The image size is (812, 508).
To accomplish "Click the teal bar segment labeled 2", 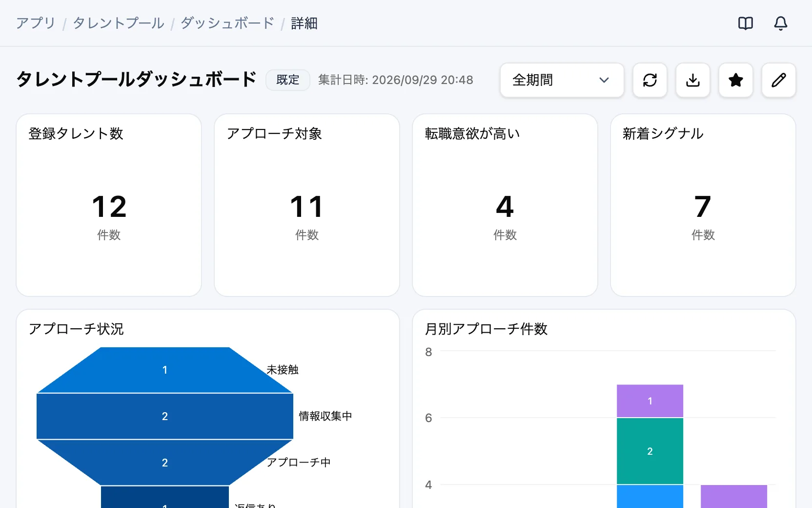I will tap(650, 451).
